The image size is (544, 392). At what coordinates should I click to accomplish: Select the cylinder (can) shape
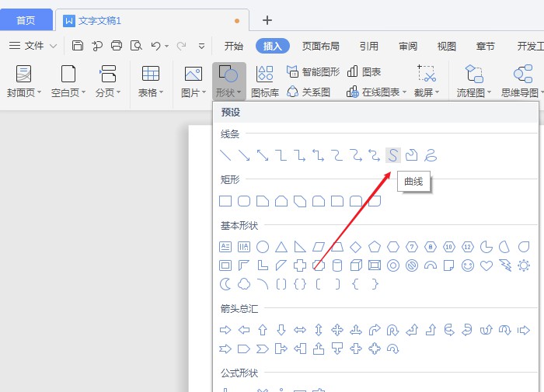pyautogui.click(x=337, y=265)
